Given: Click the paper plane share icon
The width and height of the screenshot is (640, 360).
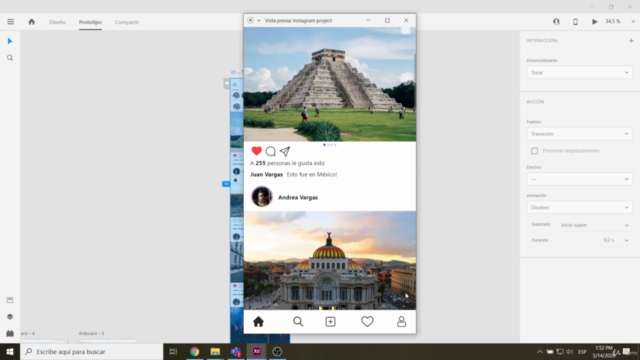Looking at the screenshot, I should [x=285, y=151].
